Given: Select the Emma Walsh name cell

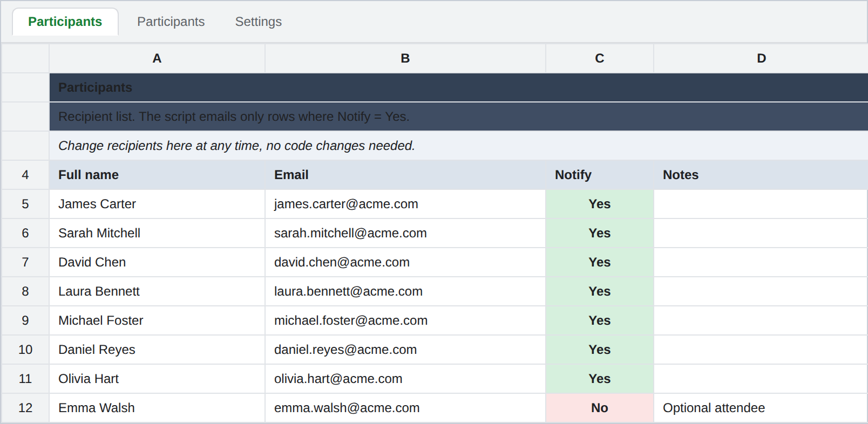Looking at the screenshot, I should 157,408.
